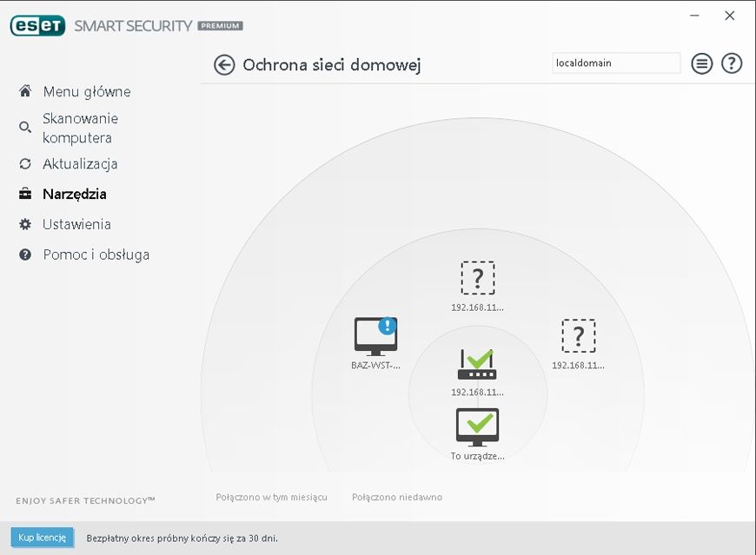Click the blue alert badge on BAZ-WST computer
Image resolution: width=756 pixels, height=555 pixels.
pyautogui.click(x=388, y=327)
